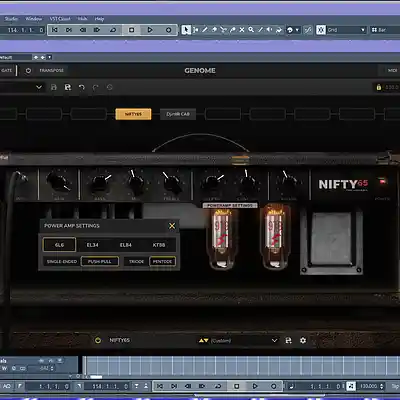Image resolution: width=400 pixels, height=400 pixels.
Task: Select the Eraser tool in toolbar
Action: pos(214,30)
